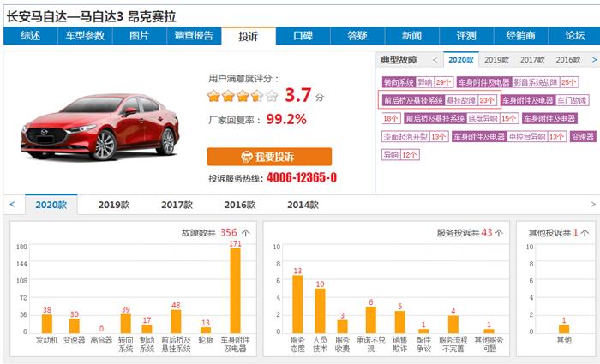The width and height of the screenshot is (600, 364).
Task: Click the 99.2% 厂家回复率 value
Action: coord(286,119)
